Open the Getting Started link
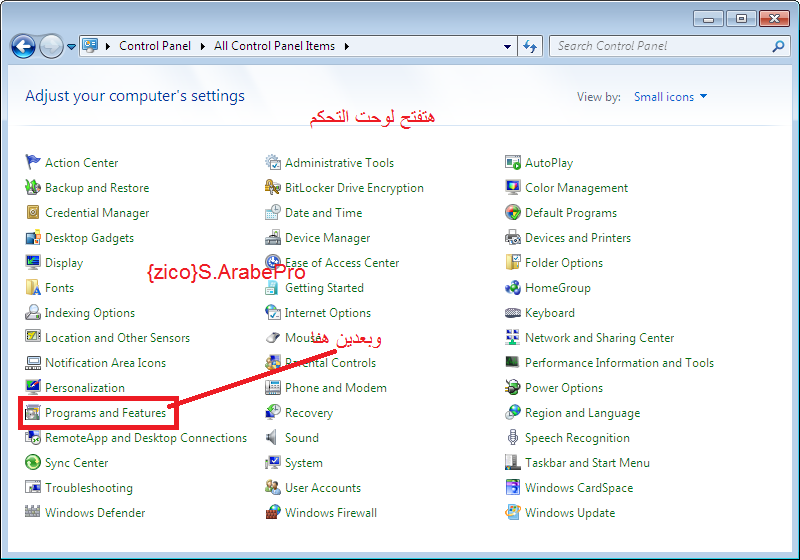 tap(324, 288)
